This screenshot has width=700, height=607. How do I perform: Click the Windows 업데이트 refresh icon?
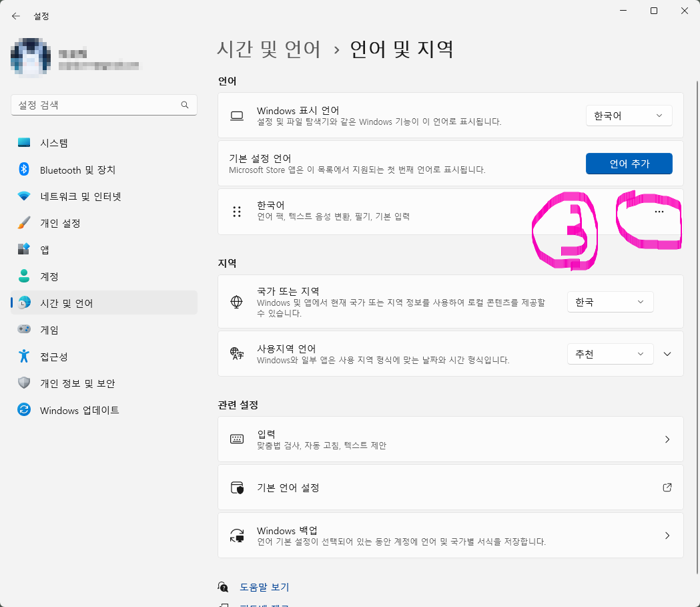point(23,409)
